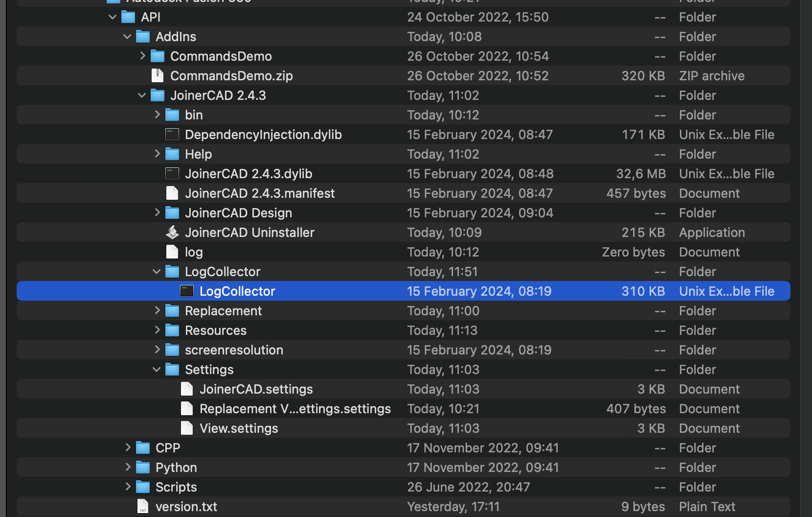The width and height of the screenshot is (812, 517).
Task: Collapse the JoinerCAD 2.4.3 folder chevron
Action: (142, 95)
